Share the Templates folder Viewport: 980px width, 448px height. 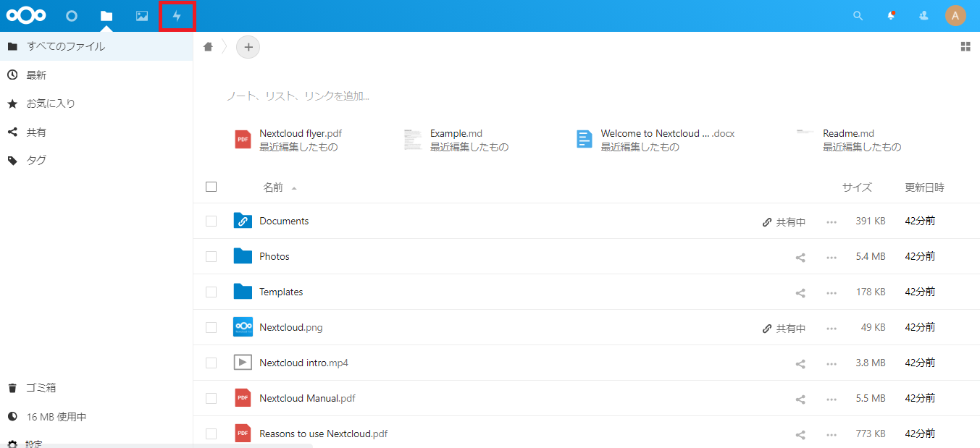[800, 292]
